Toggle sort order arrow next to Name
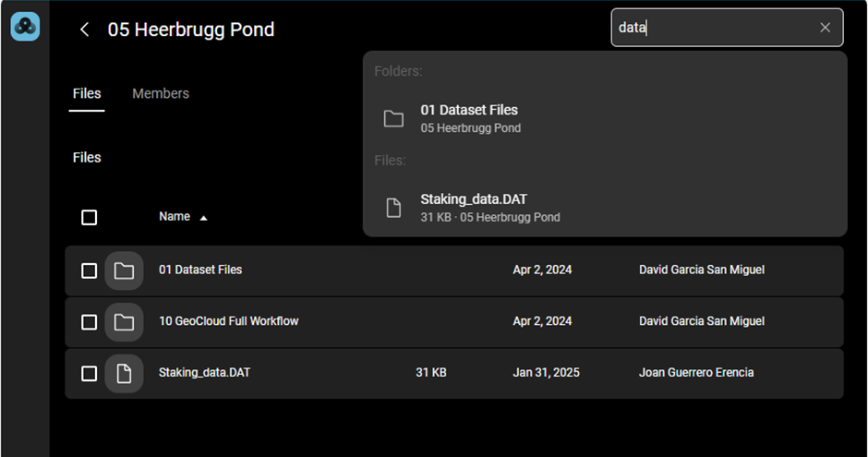This screenshot has width=868, height=457. pyautogui.click(x=204, y=218)
